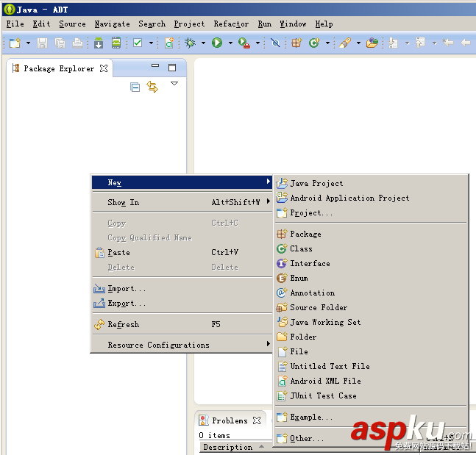Close the Package Explorer view
Screen dimensions: 476x455
pos(104,68)
